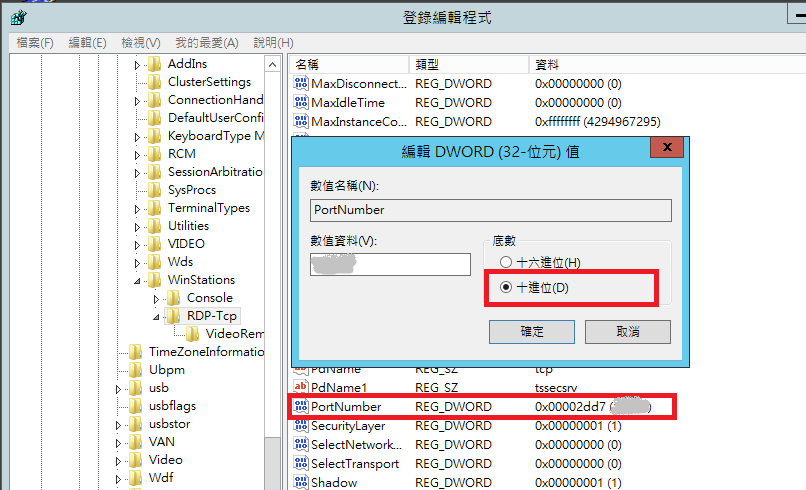
Task: Click the ClusterSettings folder icon
Action: pos(155,82)
